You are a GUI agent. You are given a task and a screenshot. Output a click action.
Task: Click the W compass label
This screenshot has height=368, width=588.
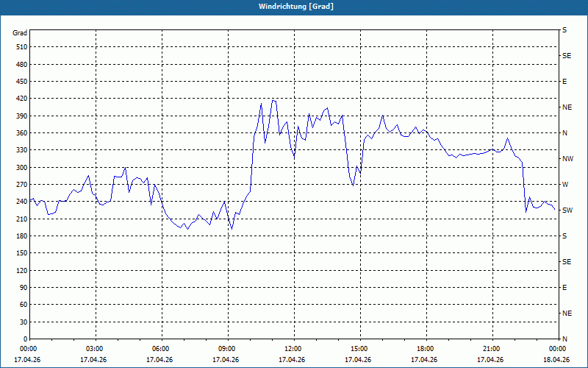click(x=565, y=185)
